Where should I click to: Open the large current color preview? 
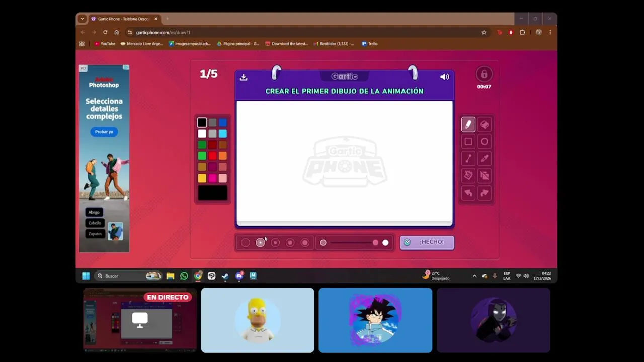coord(212,193)
